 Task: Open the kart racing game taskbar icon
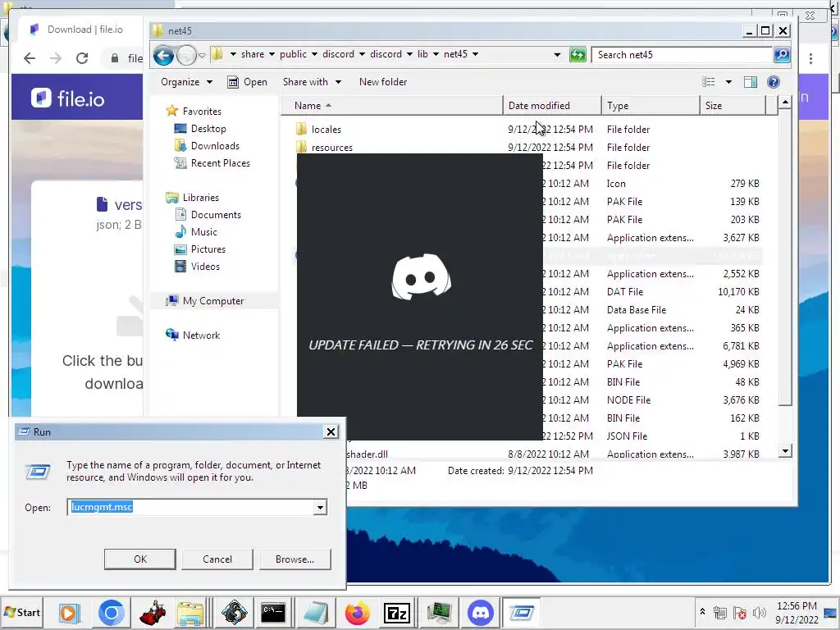pos(152,612)
